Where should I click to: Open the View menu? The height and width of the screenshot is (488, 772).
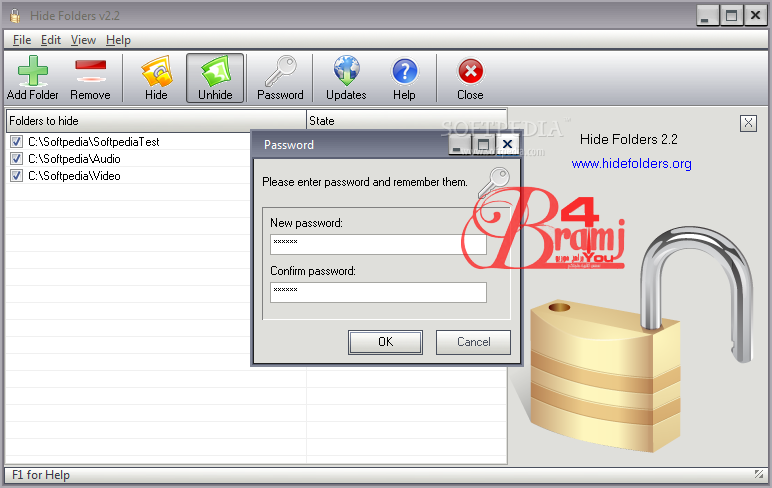pos(83,40)
